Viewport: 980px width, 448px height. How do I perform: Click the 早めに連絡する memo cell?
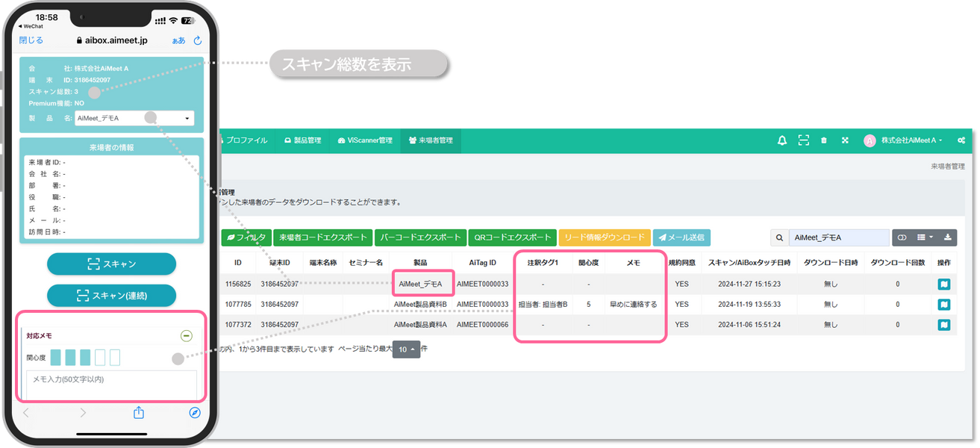633,305
